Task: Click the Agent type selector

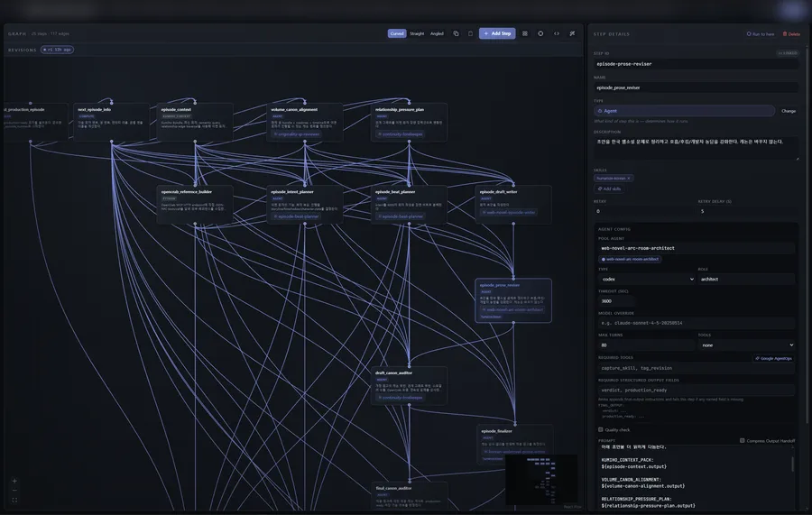Action: pyautogui.click(x=684, y=111)
